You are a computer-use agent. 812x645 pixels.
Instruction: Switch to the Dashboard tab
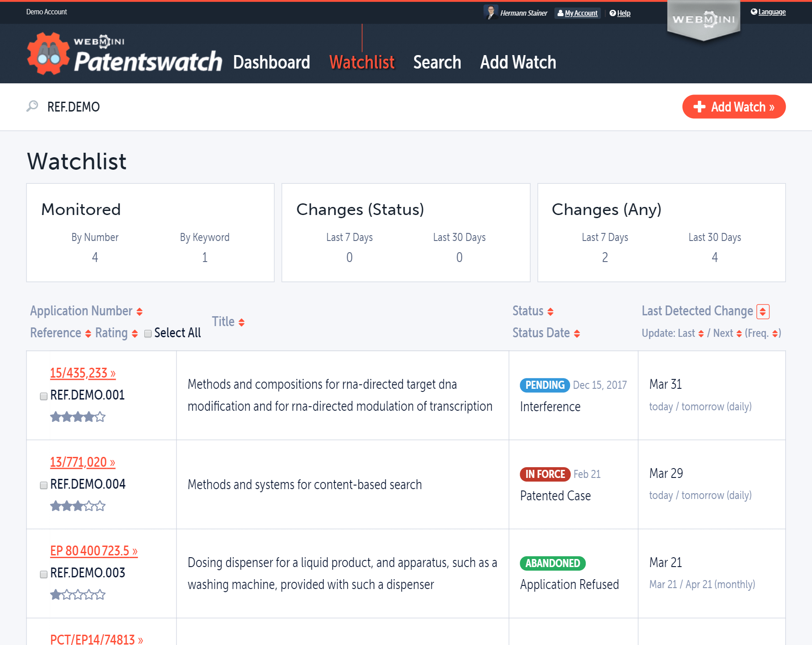tap(272, 62)
